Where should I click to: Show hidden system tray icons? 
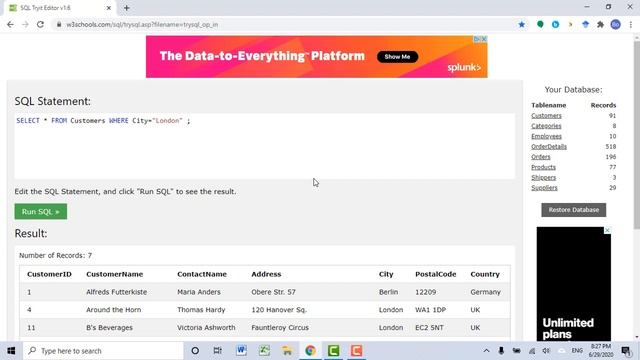tap(486, 351)
